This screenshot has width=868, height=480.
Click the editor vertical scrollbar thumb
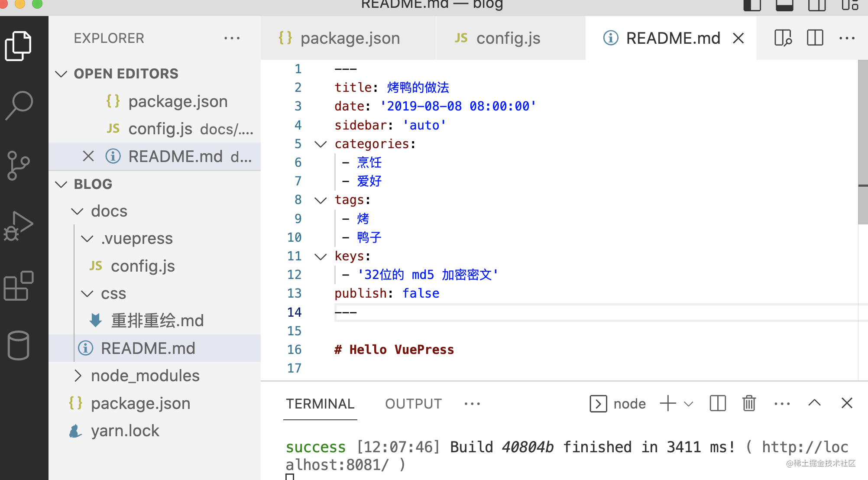[x=863, y=142]
